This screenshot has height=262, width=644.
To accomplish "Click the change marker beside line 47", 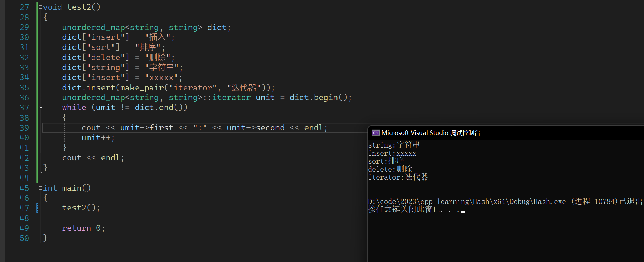I will [x=37, y=208].
